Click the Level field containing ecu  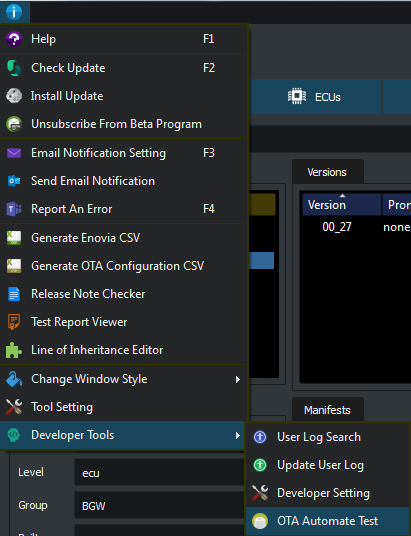[x=160, y=472]
